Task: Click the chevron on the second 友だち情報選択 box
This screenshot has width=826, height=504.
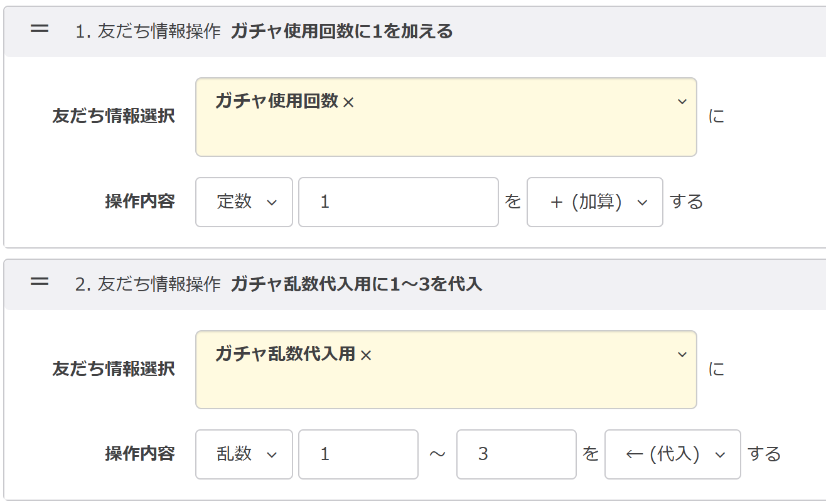Action: pos(682,355)
